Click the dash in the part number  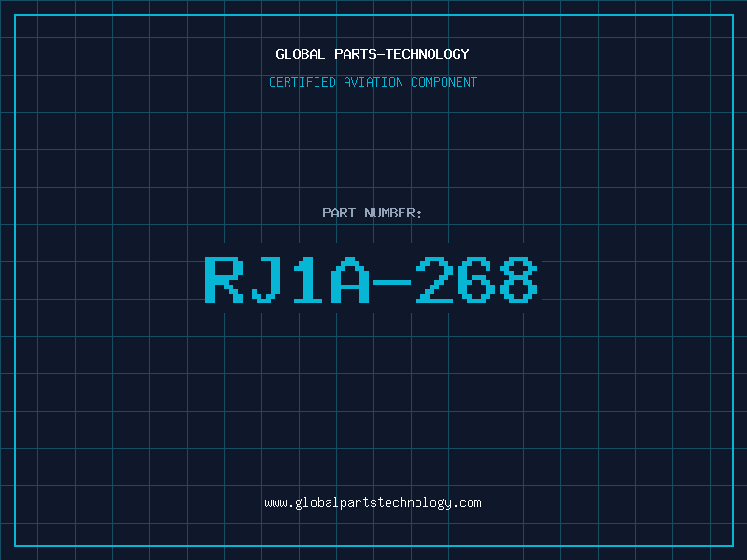coord(392,283)
